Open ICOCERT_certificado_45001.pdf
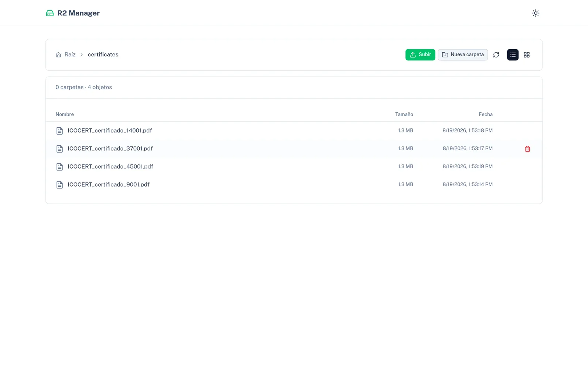The width and height of the screenshot is (588, 368). pyautogui.click(x=110, y=167)
